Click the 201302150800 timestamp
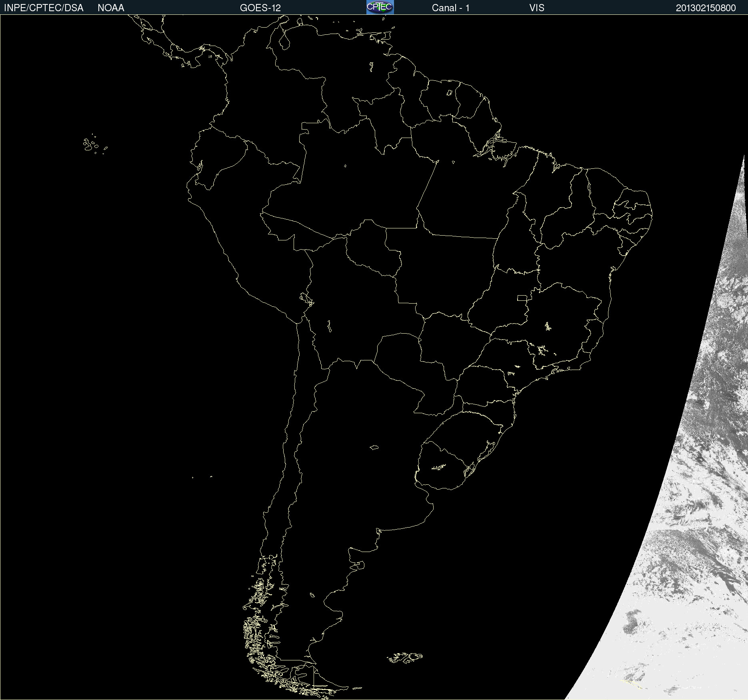Viewport: 748px width, 700px height. coord(706,8)
